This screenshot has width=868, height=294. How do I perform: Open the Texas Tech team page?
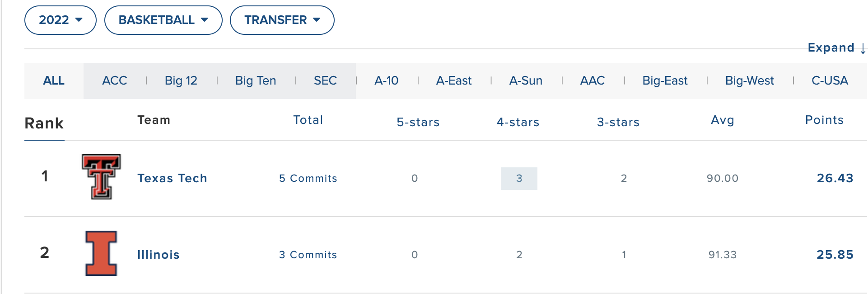(x=173, y=178)
